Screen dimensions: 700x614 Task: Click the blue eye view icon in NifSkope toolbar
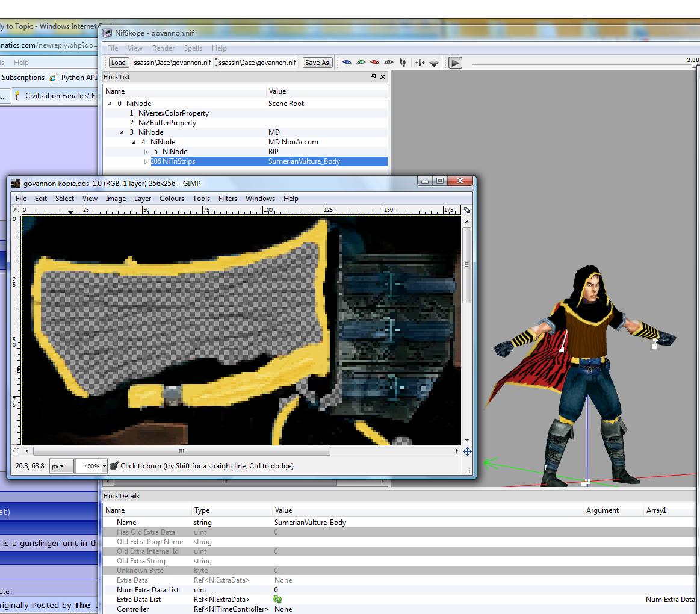(347, 63)
